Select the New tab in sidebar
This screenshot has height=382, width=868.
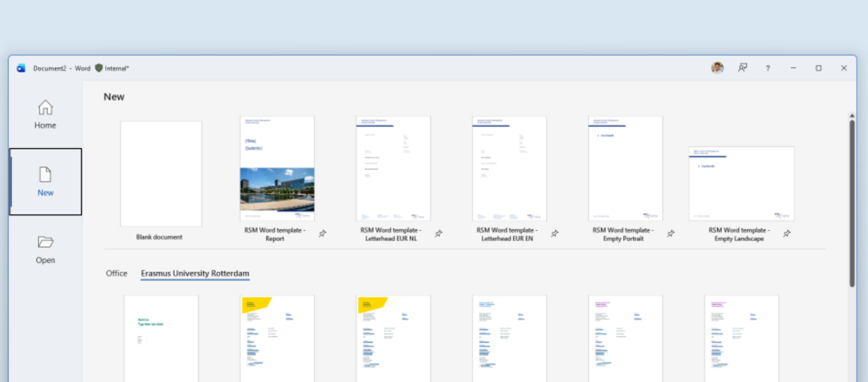(x=45, y=181)
